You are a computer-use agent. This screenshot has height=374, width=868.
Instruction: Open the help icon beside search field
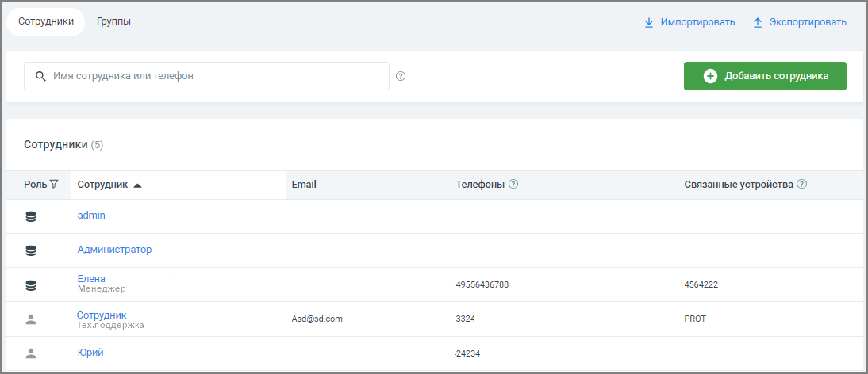(x=401, y=76)
